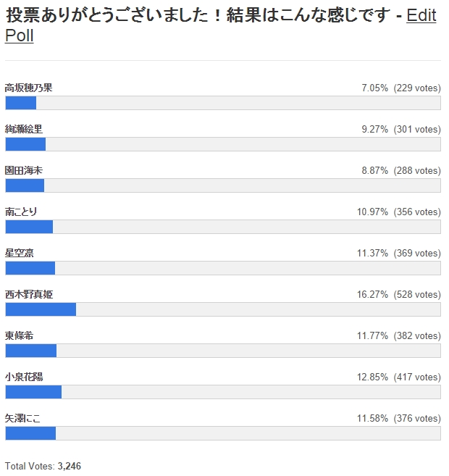
Task: Select the 417 votes count text
Action: 417,377
